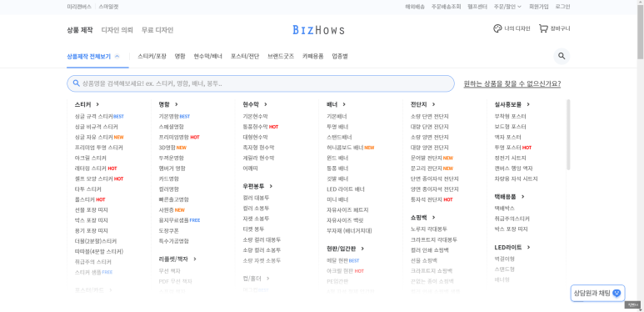Click chevron beside the 쇼핑백 heading
Screen dimensions: 644x312
[x=434, y=218]
